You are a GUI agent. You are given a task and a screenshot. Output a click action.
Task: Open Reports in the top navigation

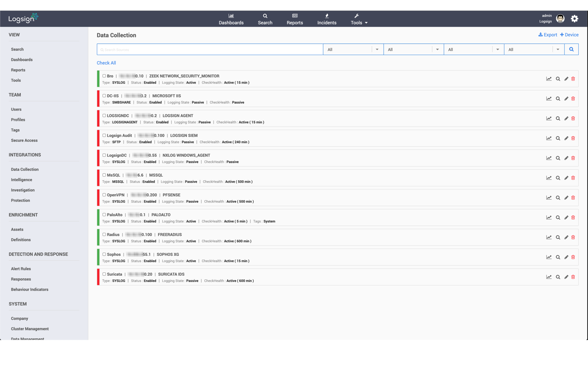click(x=295, y=19)
